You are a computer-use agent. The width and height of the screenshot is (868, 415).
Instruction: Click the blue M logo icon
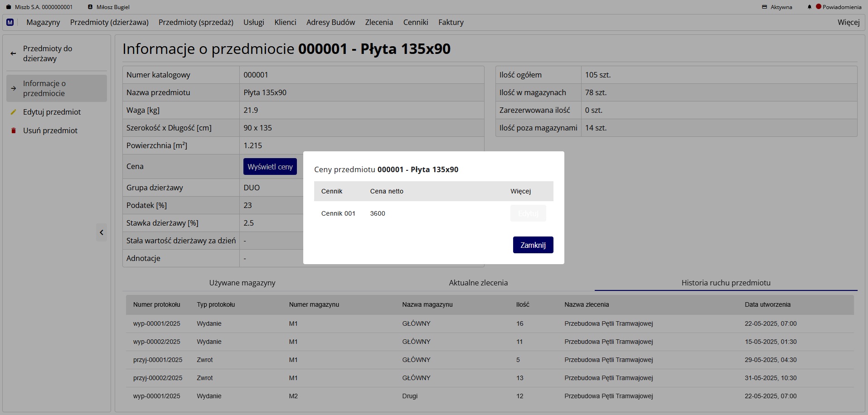tap(10, 22)
